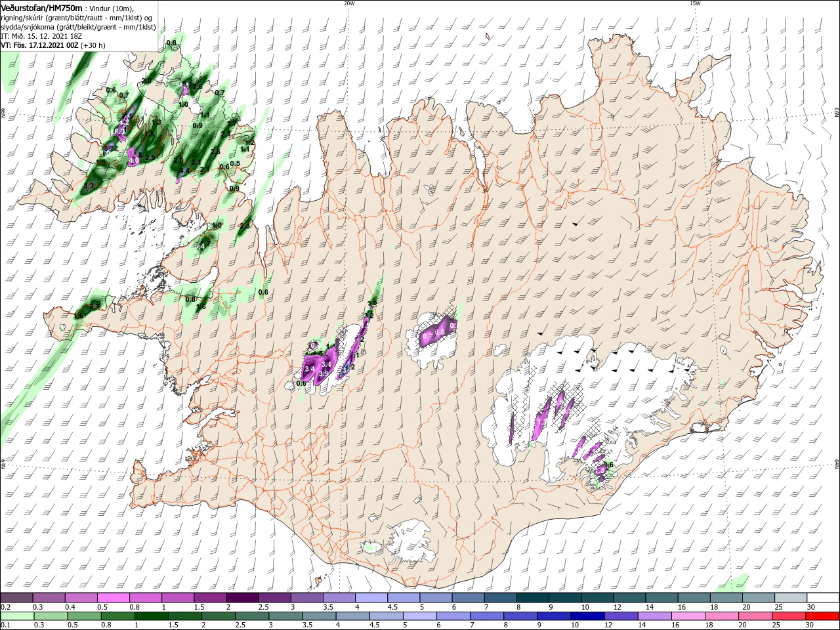
Task: Click the rain legend swatch between 1 and 1.5
Action: point(152,616)
